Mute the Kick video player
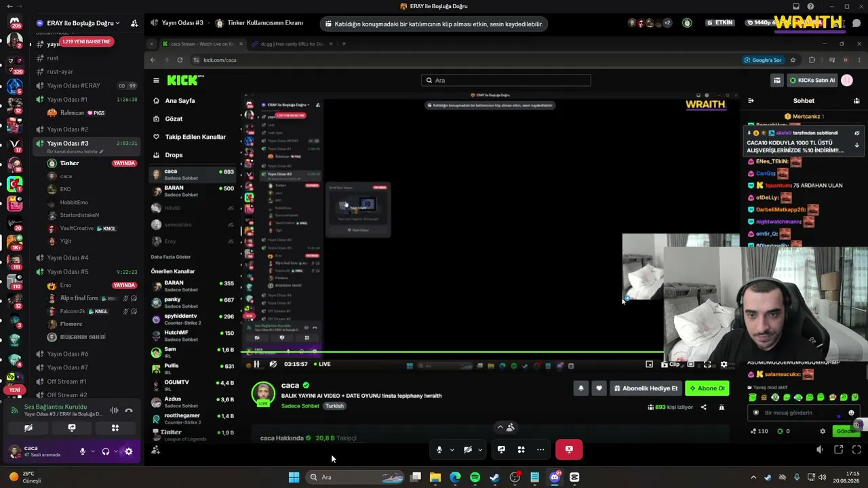This screenshot has height=488, width=868. pyautogui.click(x=273, y=364)
